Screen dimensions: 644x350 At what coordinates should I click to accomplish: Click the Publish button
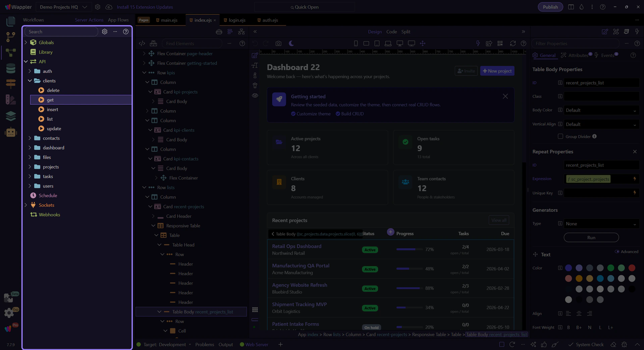(x=550, y=7)
